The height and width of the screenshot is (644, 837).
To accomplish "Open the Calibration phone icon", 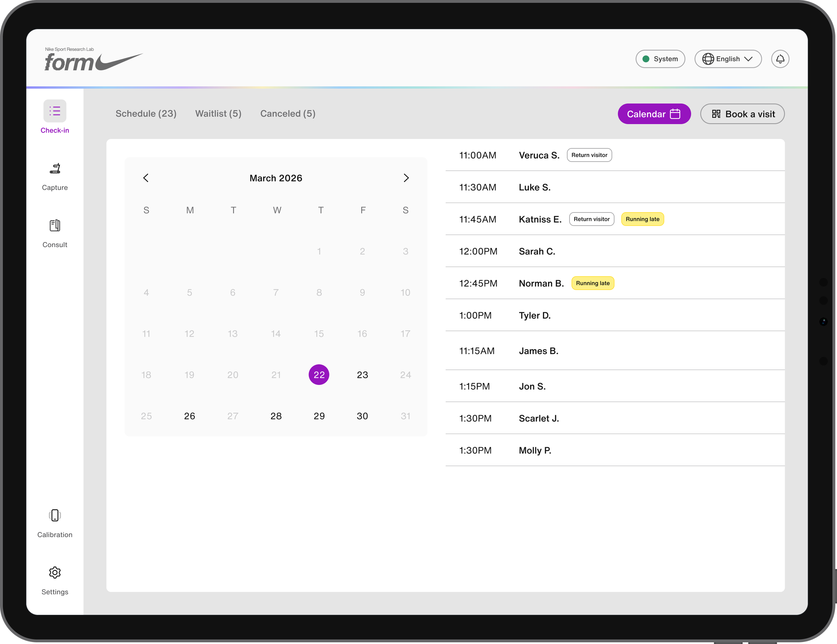I will click(x=55, y=515).
